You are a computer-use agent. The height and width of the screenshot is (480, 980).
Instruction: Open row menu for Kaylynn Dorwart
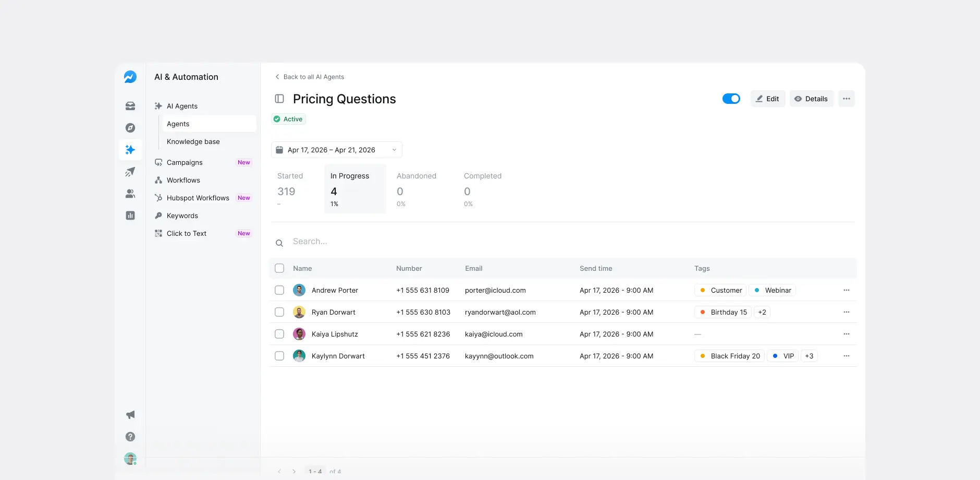coord(847,356)
